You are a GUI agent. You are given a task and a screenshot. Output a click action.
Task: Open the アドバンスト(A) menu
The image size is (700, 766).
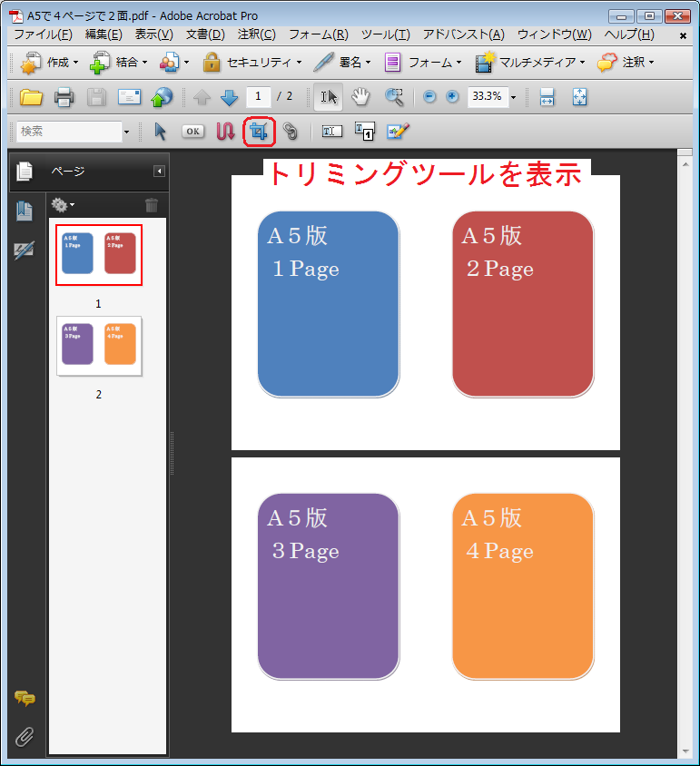pyautogui.click(x=463, y=34)
